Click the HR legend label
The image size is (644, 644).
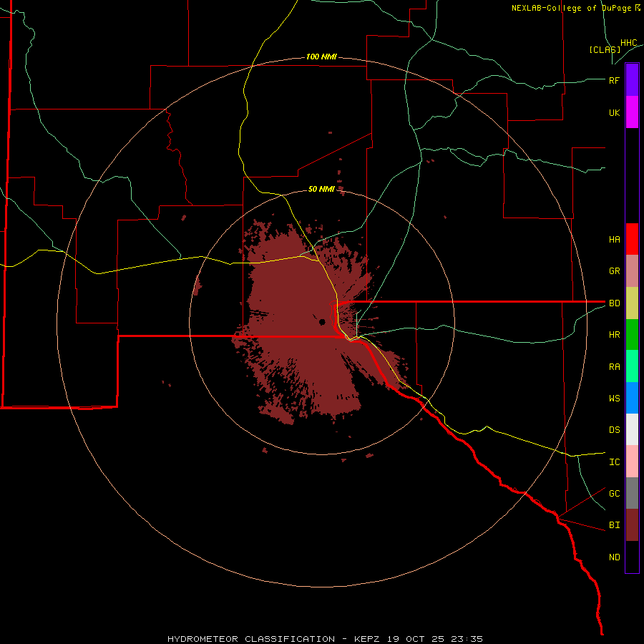click(x=614, y=335)
